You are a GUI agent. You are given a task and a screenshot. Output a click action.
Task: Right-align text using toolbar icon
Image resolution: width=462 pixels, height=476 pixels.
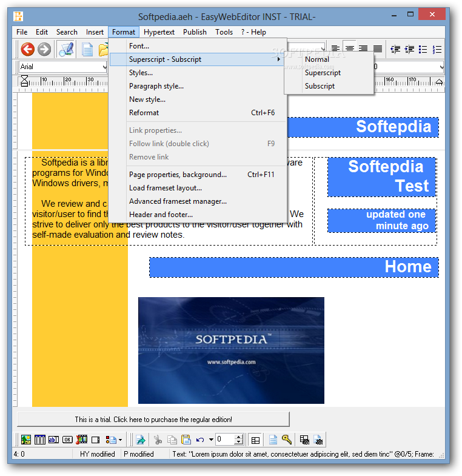pos(363,49)
